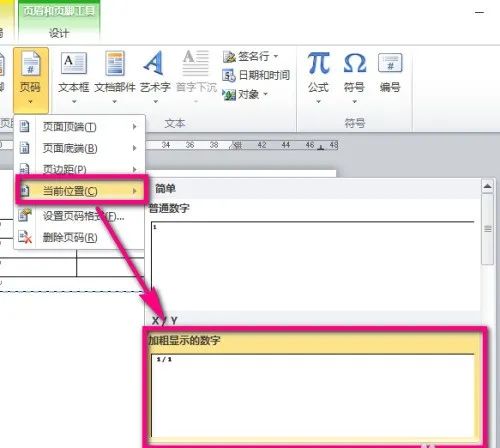The width and height of the screenshot is (500, 448).
Task: Click the Numbering (编号) icon
Action: pos(390,63)
